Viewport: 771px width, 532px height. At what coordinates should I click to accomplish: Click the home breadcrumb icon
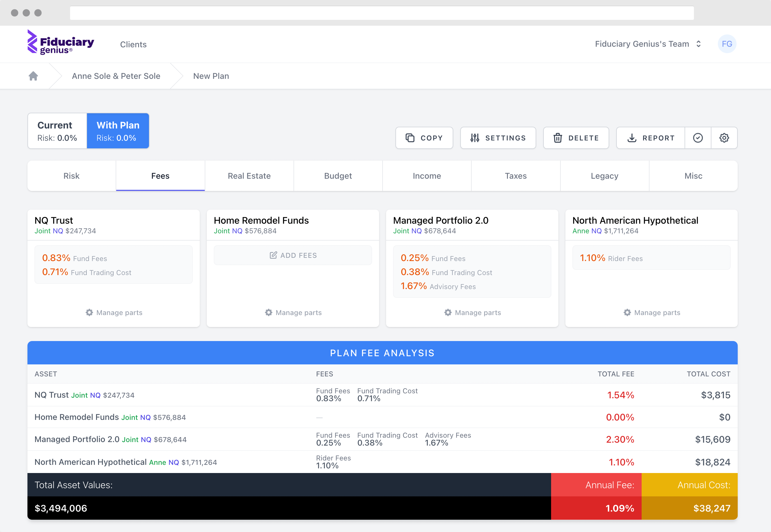pos(33,76)
